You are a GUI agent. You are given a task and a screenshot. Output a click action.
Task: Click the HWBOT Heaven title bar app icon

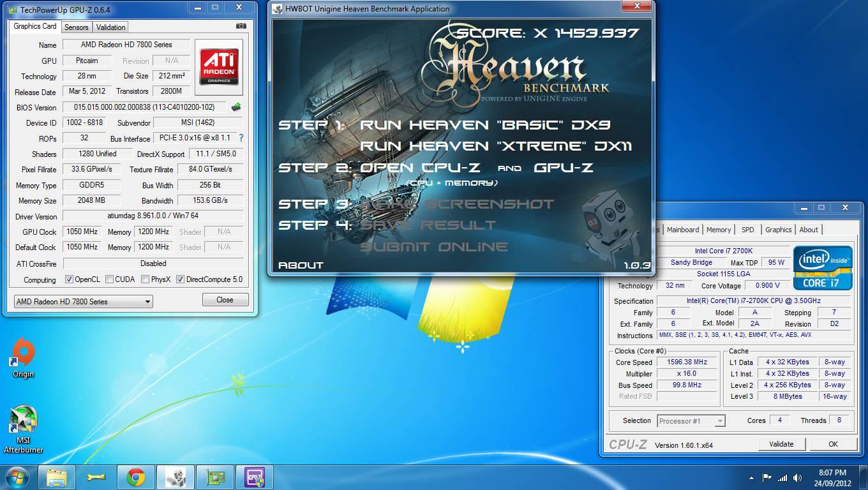278,9
